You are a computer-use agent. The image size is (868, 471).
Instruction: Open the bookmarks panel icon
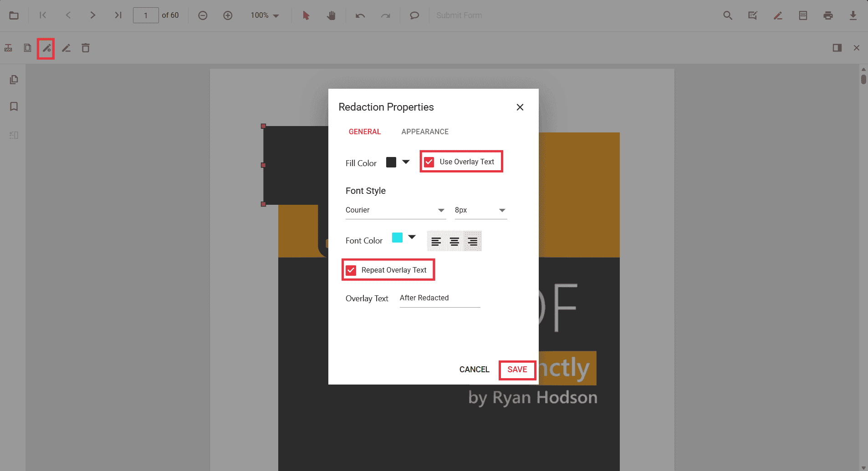coord(14,106)
